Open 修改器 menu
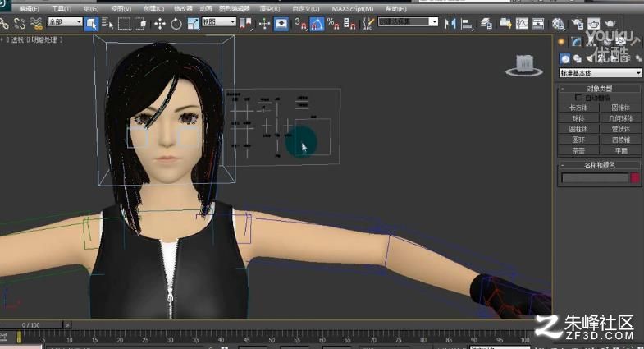644x349 pixels. coord(183,8)
